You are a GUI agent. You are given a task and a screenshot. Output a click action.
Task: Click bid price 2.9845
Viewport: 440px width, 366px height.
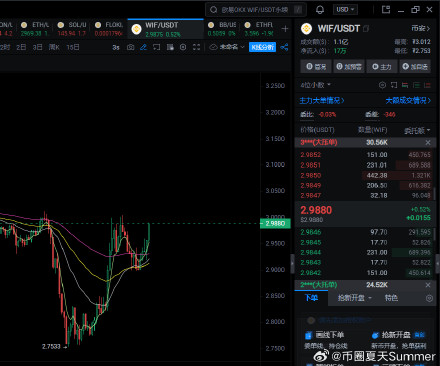[x=311, y=242]
